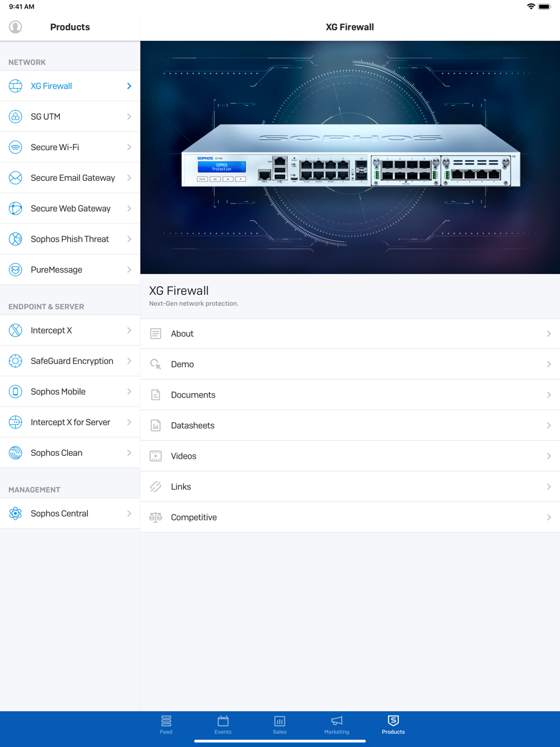Image resolution: width=560 pixels, height=747 pixels.
Task: Click the Demo cursor icon
Action: click(156, 365)
